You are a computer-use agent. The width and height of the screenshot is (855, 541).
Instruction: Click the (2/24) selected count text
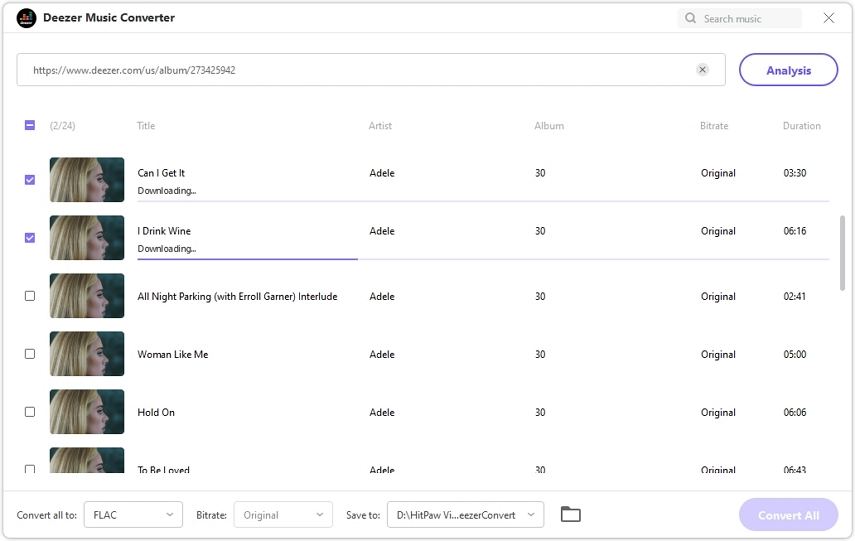coord(62,125)
